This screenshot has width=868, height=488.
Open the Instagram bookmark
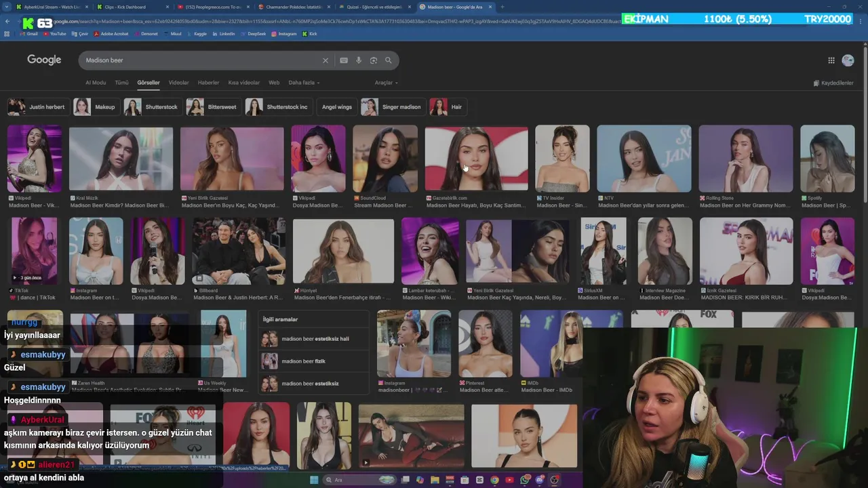(x=284, y=33)
